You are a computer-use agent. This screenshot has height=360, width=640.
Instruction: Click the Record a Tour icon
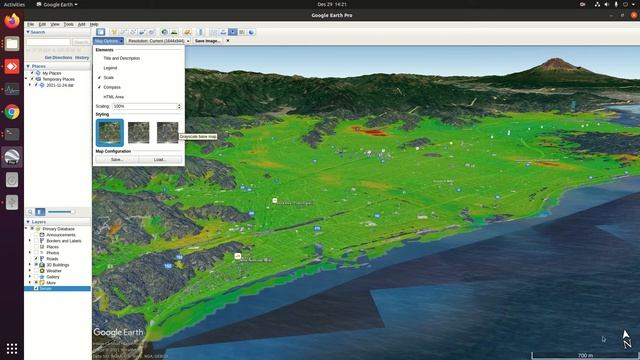coord(151,32)
